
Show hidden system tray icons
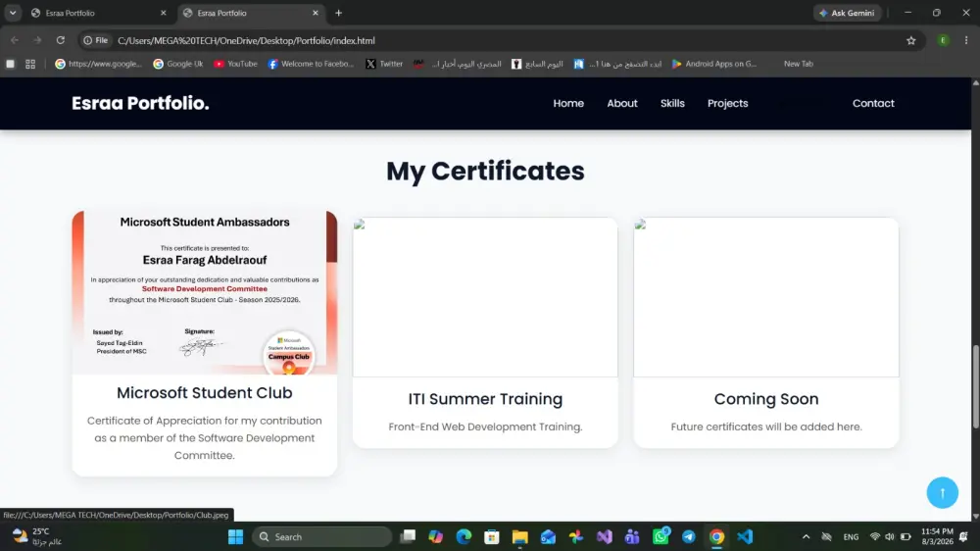tap(806, 536)
